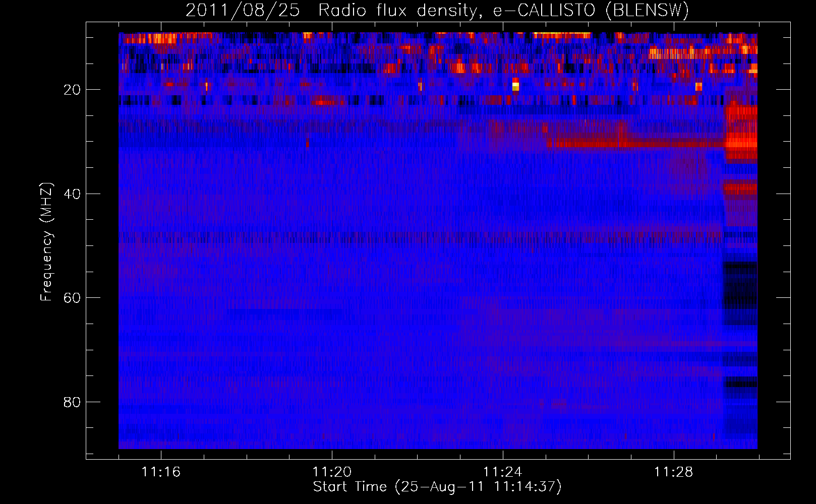816x504 pixels.
Task: Click the 80 MHz frequency tick label
Action: (x=73, y=402)
